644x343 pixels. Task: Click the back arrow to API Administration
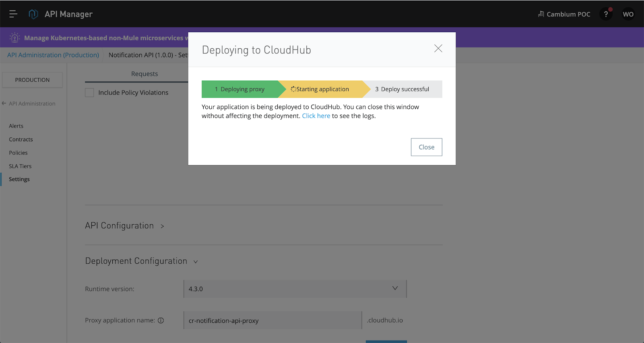(x=4, y=103)
